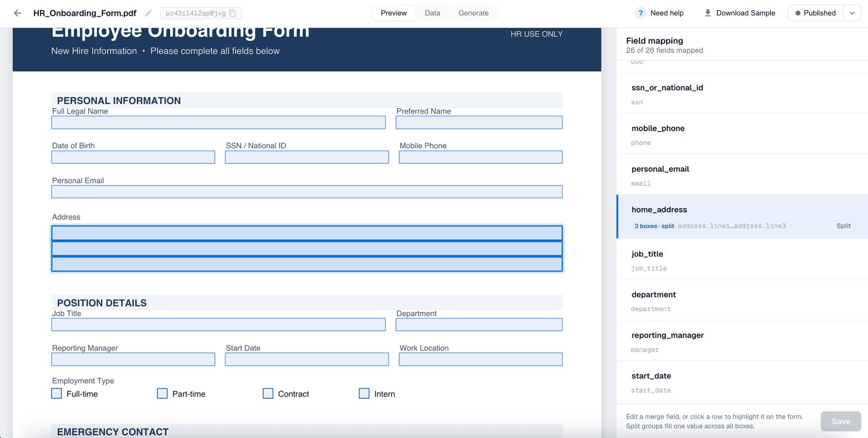Viewport: 868px width, 438px height.
Task: Click the '3 boxes · split' badge
Action: 654,226
